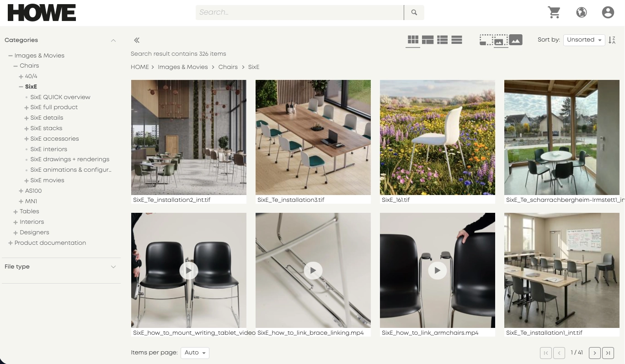Viewport: 625px width, 364px height.
Task: Open the shopping cart
Action: click(x=554, y=12)
